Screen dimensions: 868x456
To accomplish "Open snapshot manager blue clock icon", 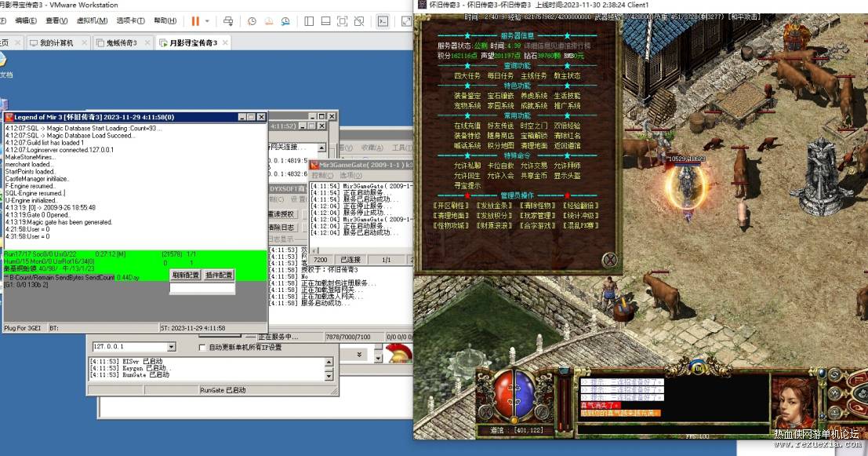I will coord(285,21).
